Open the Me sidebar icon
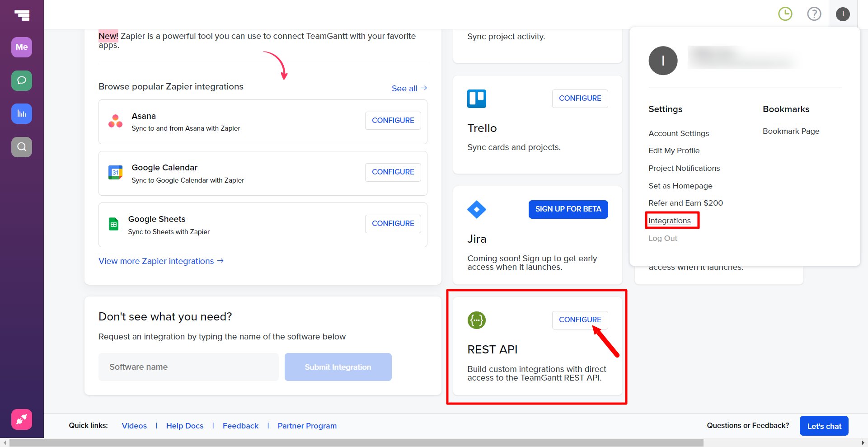This screenshot has width=868, height=447. [22, 47]
